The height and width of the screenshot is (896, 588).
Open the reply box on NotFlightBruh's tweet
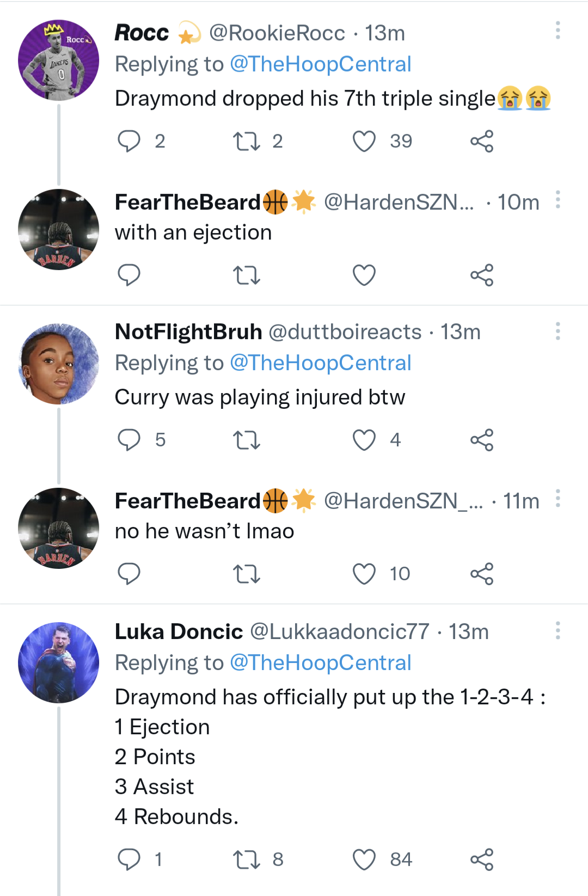tap(129, 440)
